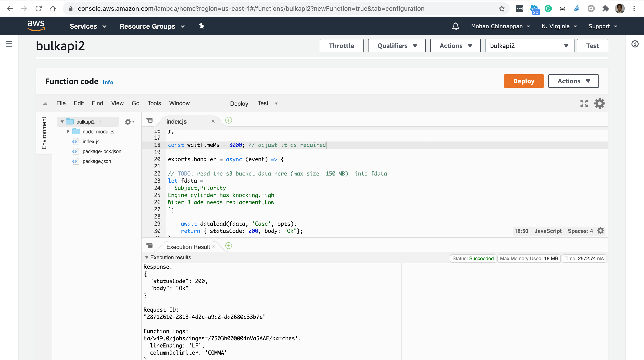Open the Function code Actions dropdown
The width and height of the screenshot is (644, 360).
tap(573, 81)
